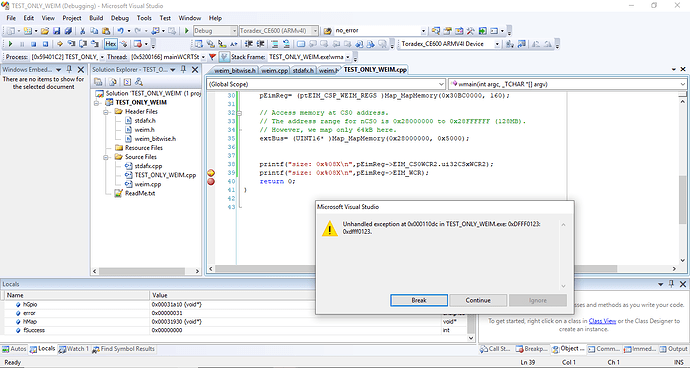Image resolution: width=690 pixels, height=368 pixels.
Task: Click the Properties Window toolbar icon
Action: (448, 31)
